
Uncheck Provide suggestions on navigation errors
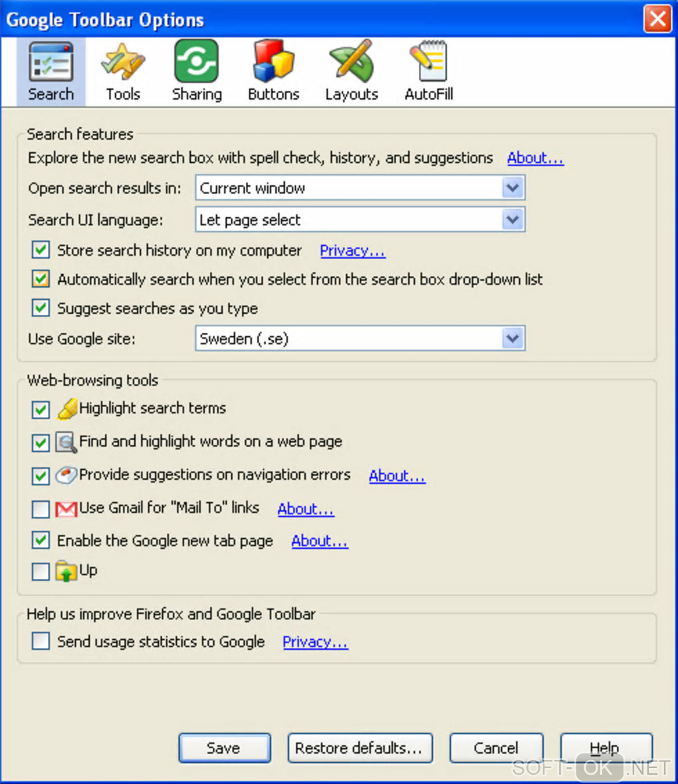click(x=41, y=476)
